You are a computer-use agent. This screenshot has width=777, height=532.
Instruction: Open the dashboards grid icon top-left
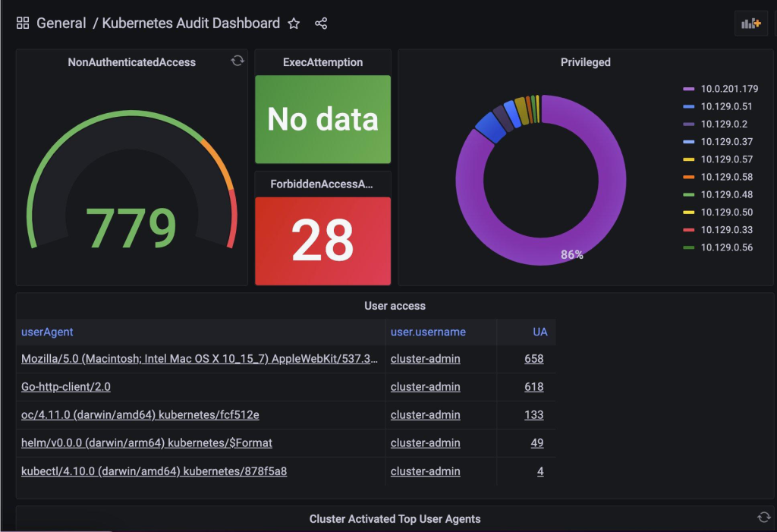click(x=22, y=23)
